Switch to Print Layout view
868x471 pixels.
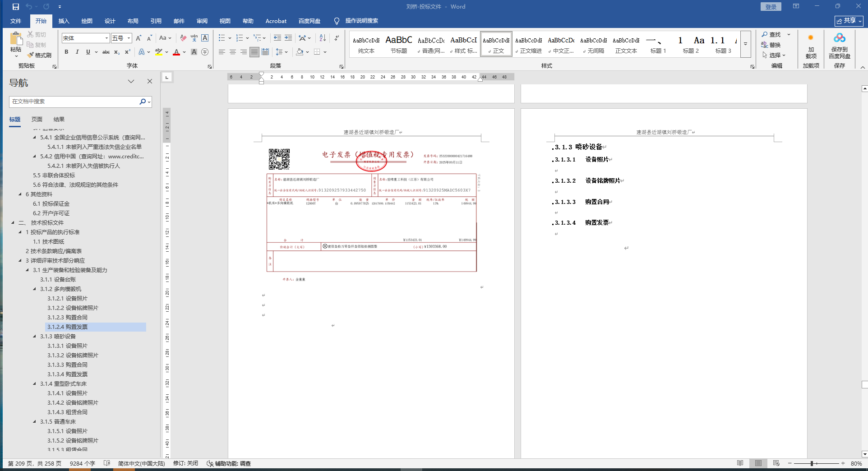click(x=758, y=463)
